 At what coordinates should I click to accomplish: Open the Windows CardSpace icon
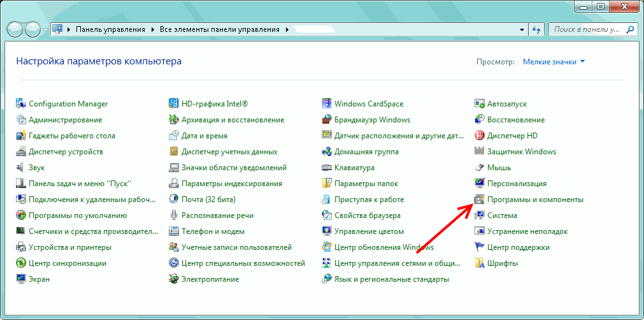point(327,104)
